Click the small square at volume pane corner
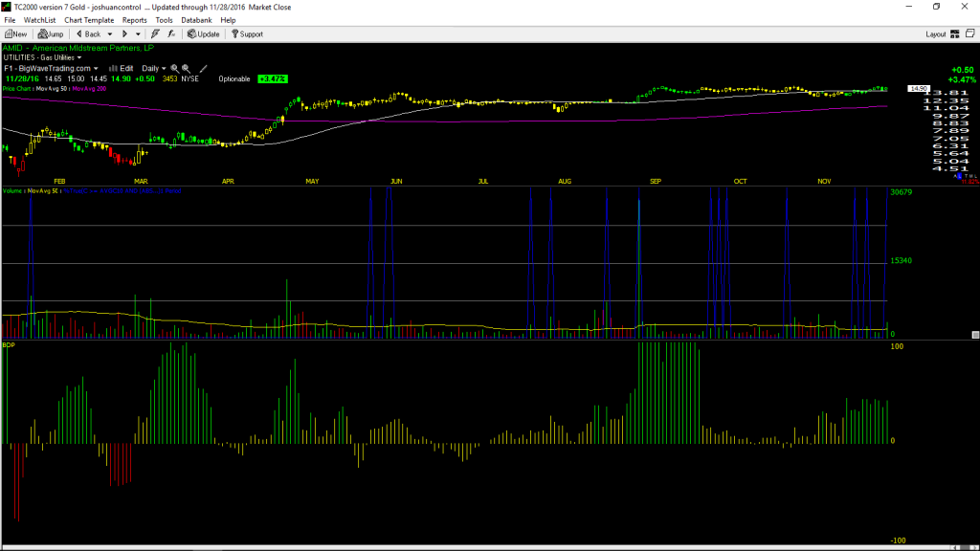The height and width of the screenshot is (551, 980). point(975,335)
